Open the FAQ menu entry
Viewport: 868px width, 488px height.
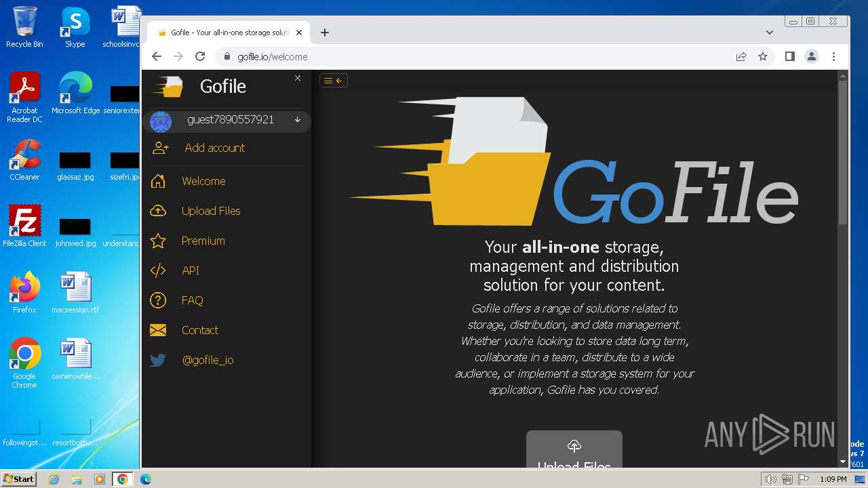point(193,300)
